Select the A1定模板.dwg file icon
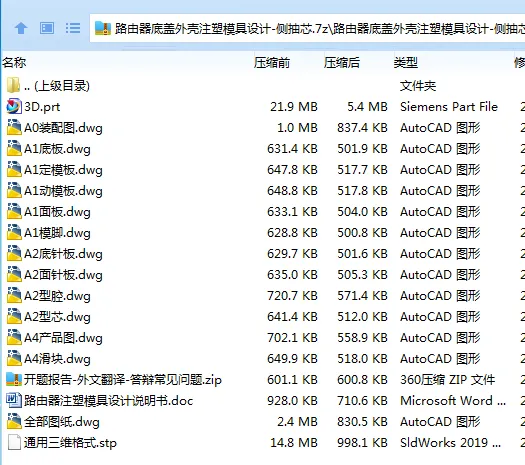Viewport: 525px width, 465px height. (x=14, y=170)
